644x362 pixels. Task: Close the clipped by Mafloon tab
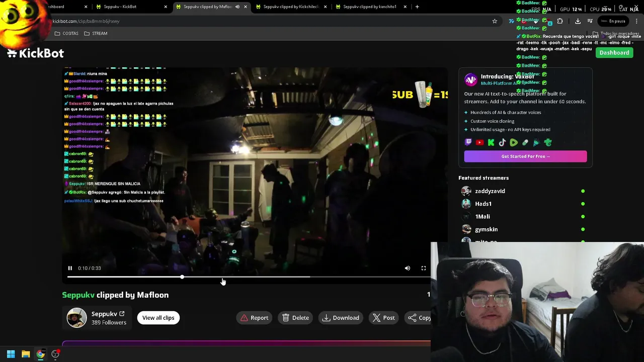pyautogui.click(x=246, y=7)
